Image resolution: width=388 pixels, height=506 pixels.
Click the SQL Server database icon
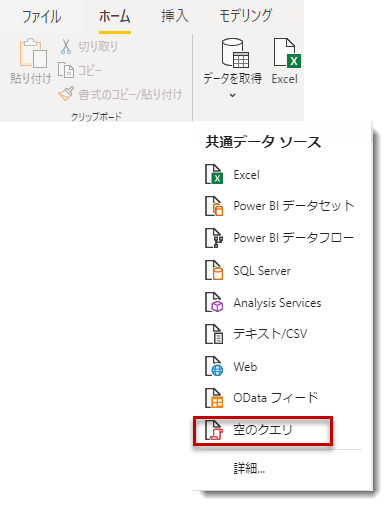point(214,270)
